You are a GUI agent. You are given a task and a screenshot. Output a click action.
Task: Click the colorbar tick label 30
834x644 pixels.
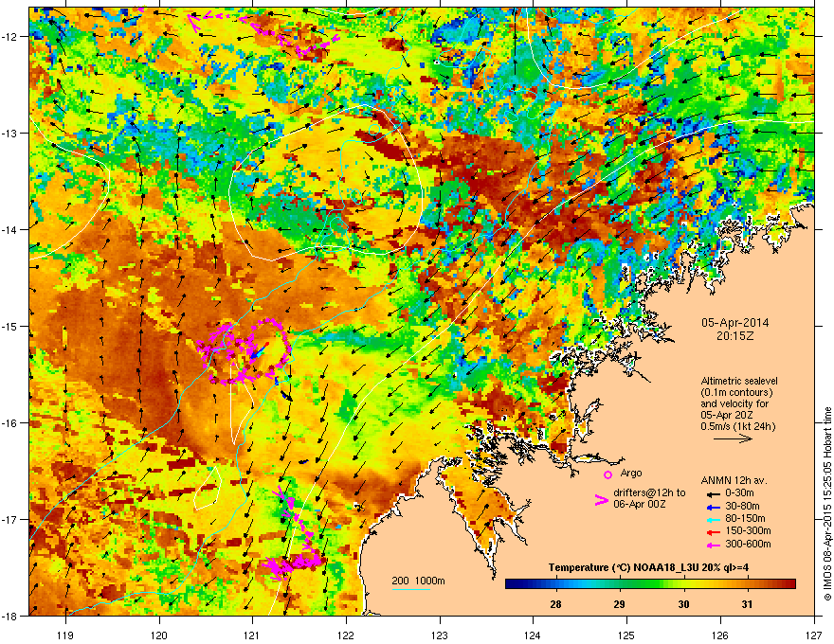684,604
